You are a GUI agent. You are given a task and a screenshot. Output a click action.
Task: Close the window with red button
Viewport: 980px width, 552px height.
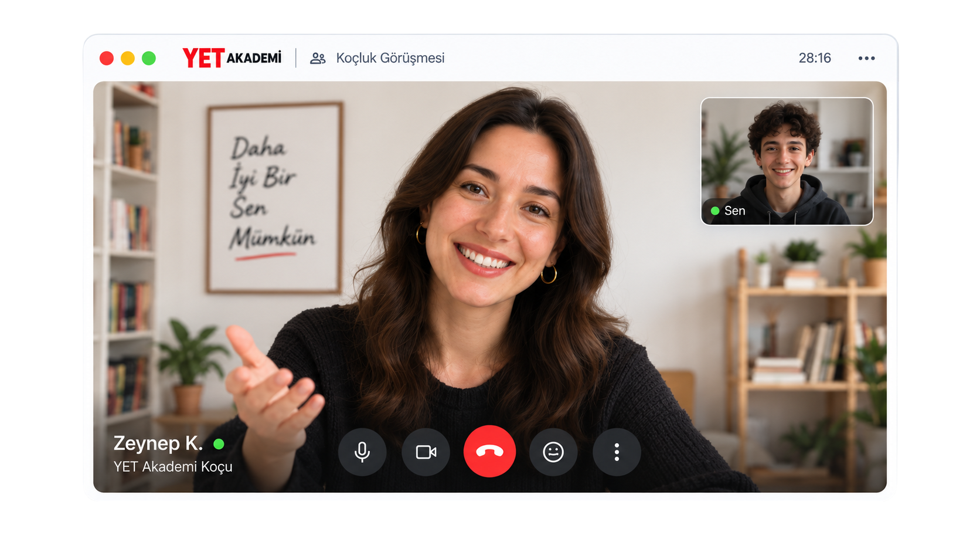pos(107,58)
